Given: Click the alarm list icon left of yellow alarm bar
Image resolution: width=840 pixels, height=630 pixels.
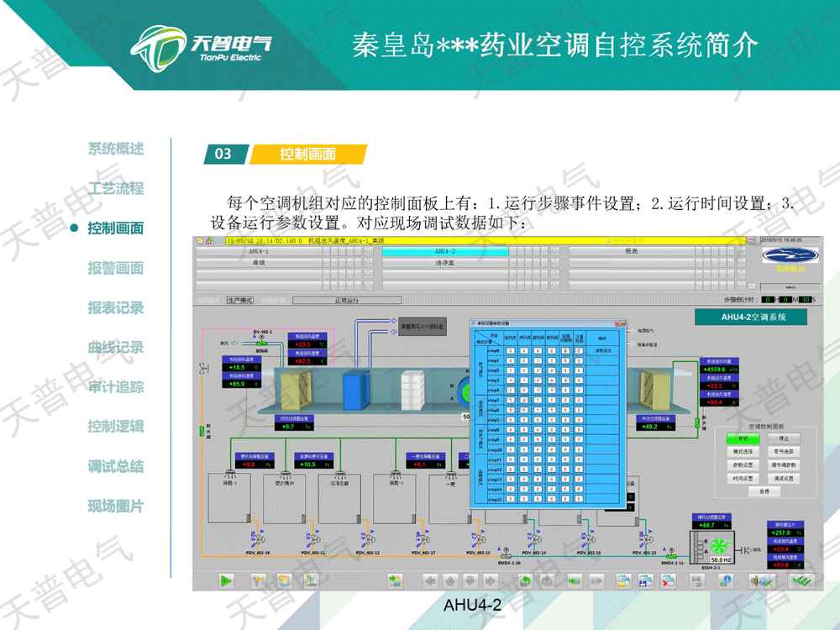Looking at the screenshot, I should [x=200, y=240].
